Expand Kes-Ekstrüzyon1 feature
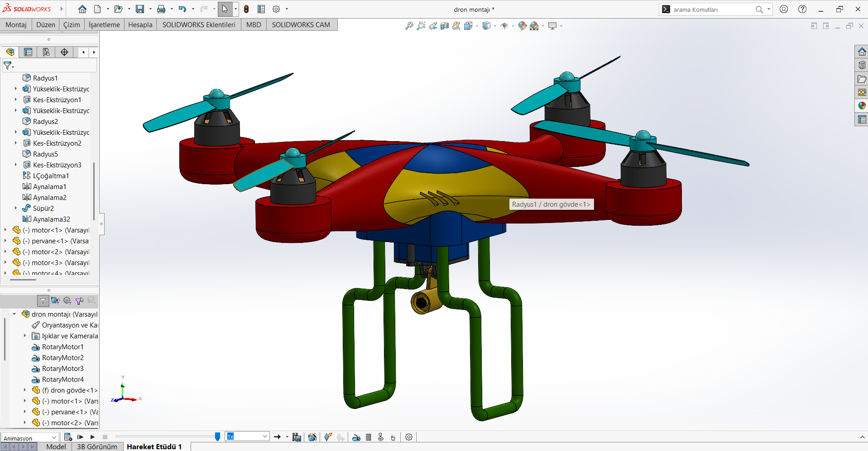The width and height of the screenshot is (868, 451). (x=15, y=100)
